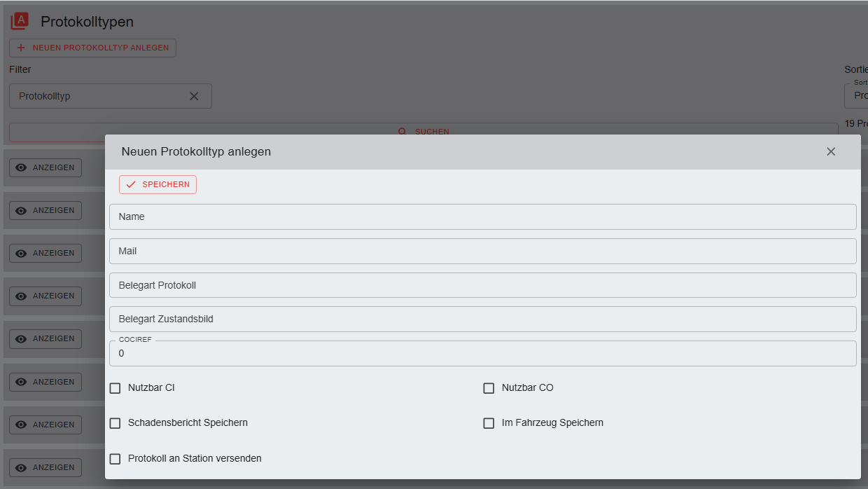868x489 pixels.
Task: Enable the Nutzbar CI checkbox
Action: pos(115,388)
